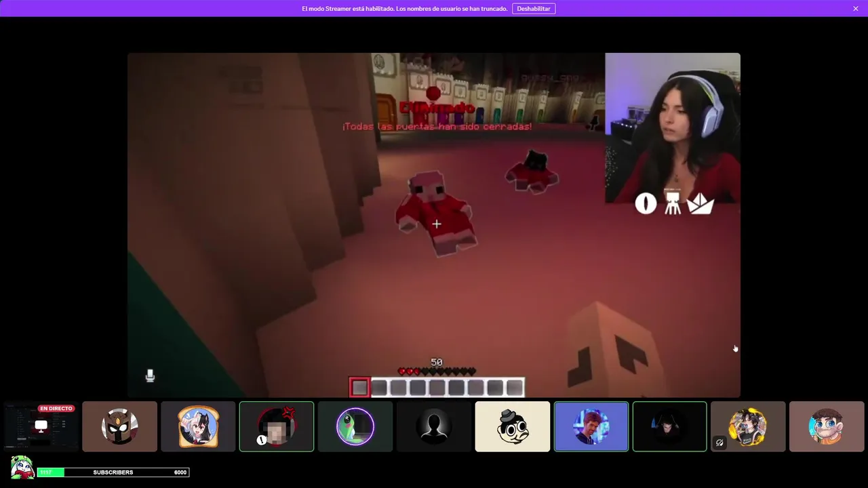Image resolution: width=868 pixels, height=488 pixels.
Task: Select the yellow-ring anime boy avatar tile
Action: 748,426
